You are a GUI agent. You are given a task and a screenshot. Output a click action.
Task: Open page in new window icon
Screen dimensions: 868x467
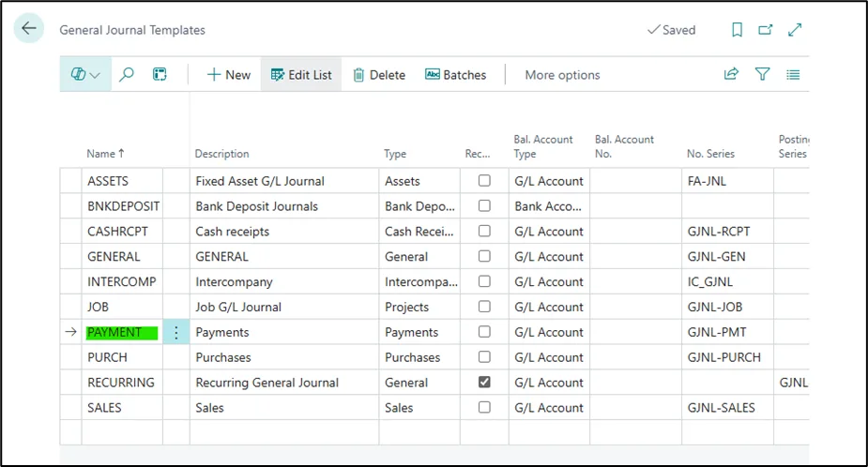(766, 29)
